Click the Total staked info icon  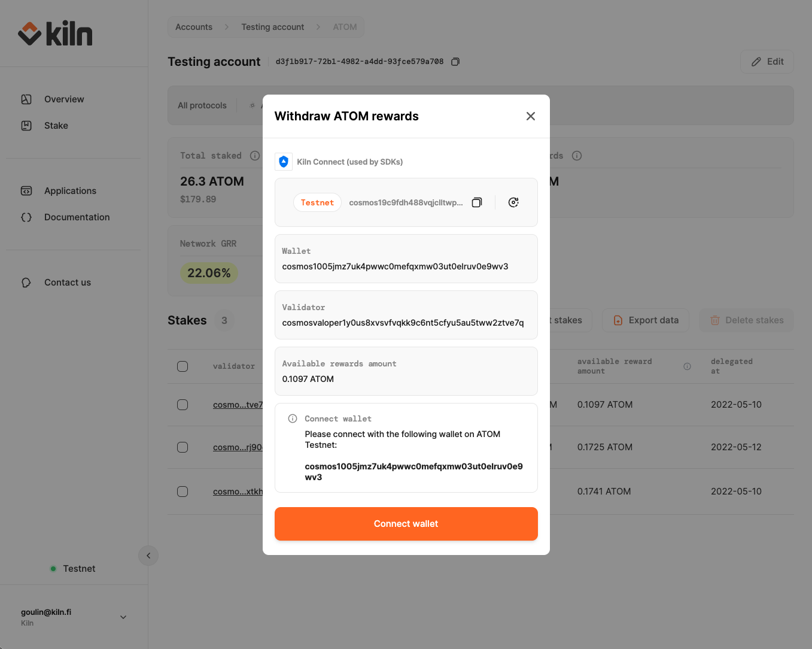tap(255, 156)
